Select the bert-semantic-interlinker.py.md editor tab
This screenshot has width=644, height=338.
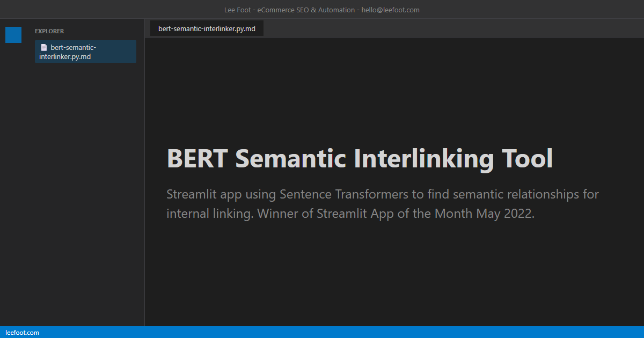pyautogui.click(x=207, y=28)
